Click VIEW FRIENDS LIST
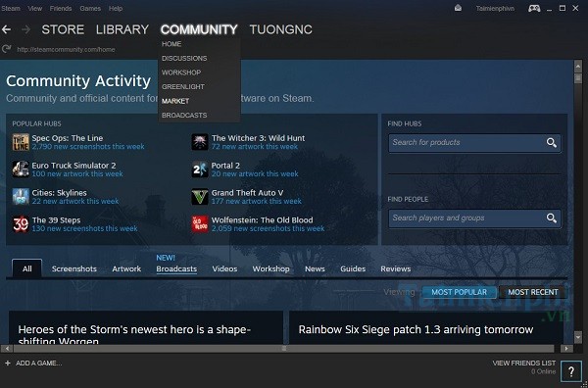Screen dimensions: 588x388 tap(524, 363)
